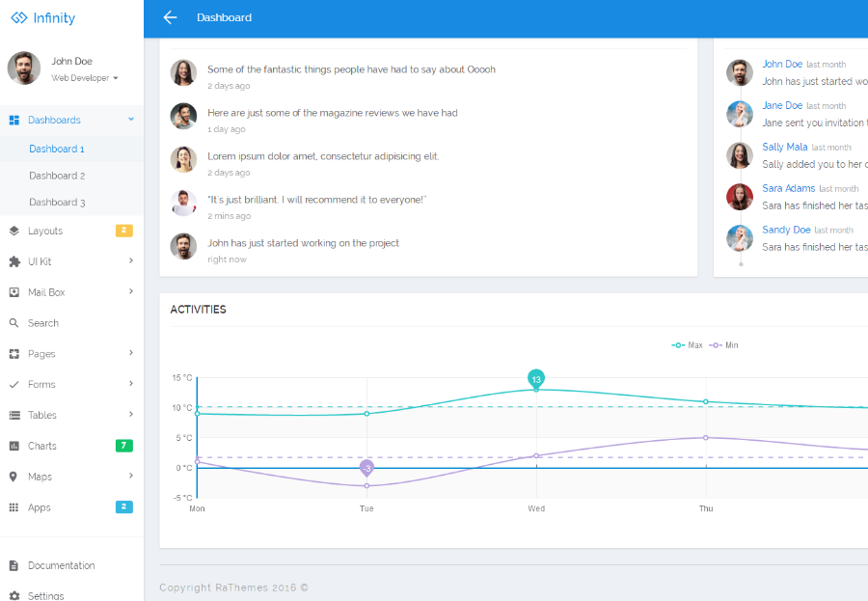
Task: Select Dashboard 2 in sidebar
Action: click(57, 176)
